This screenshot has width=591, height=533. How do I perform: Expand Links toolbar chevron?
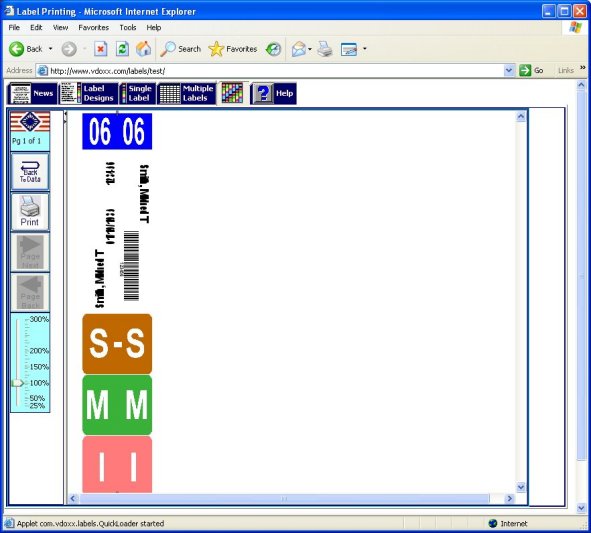[583, 68]
